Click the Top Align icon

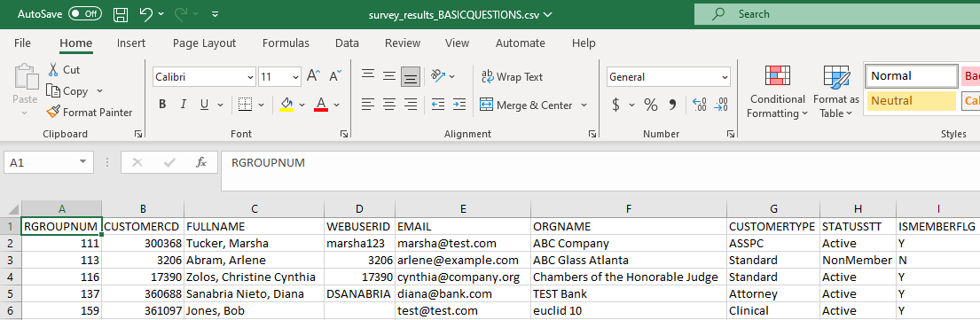pyautogui.click(x=368, y=75)
